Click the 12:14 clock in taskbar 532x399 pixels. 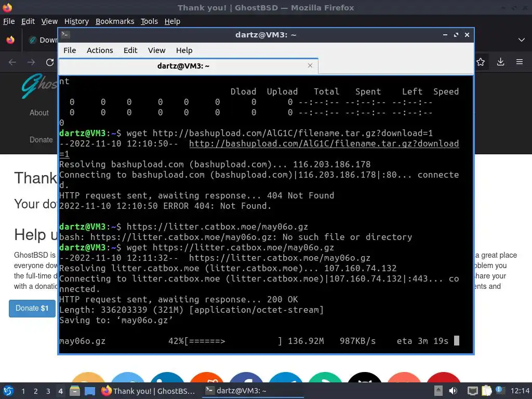click(x=520, y=391)
